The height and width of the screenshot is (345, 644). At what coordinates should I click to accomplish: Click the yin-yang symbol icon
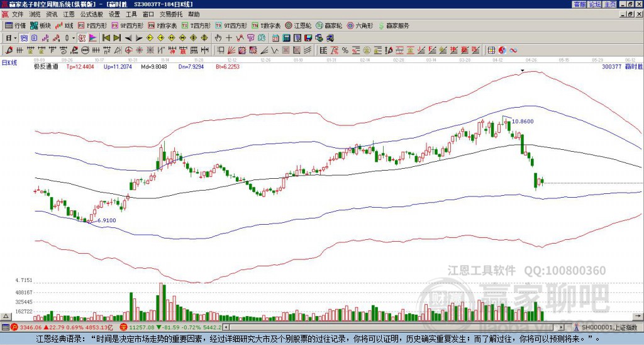(502, 50)
